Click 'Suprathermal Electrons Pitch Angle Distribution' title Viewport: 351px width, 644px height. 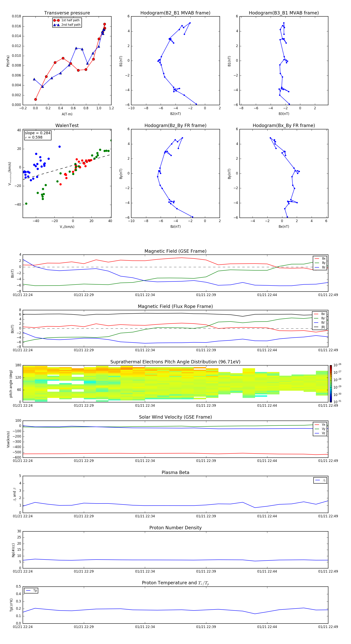click(x=175, y=362)
